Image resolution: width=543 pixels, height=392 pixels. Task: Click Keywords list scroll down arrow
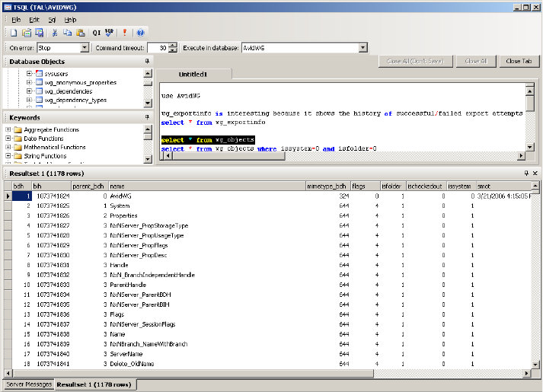(148, 160)
